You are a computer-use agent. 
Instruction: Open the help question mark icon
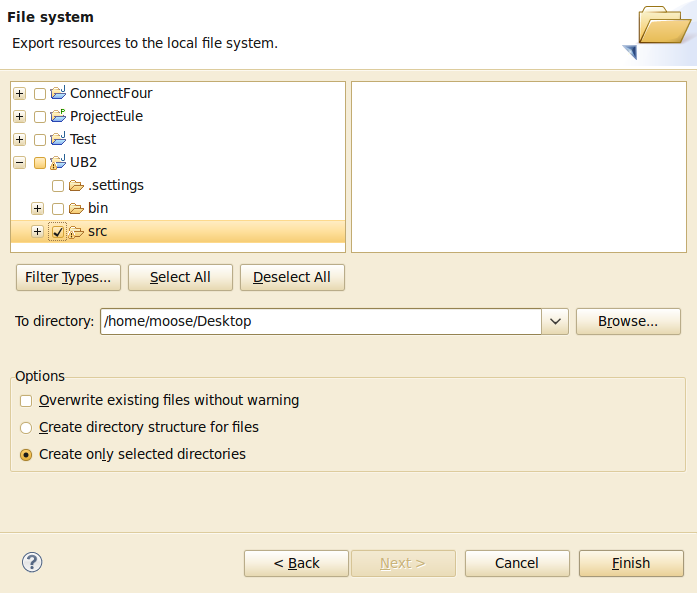32,562
